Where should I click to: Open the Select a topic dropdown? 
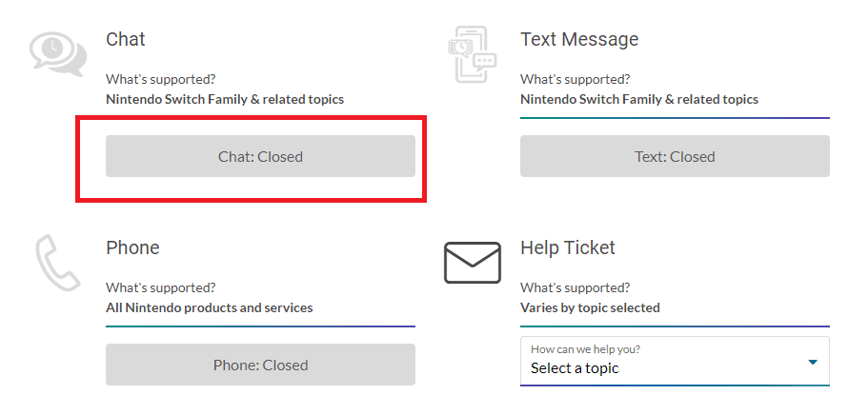pos(675,361)
